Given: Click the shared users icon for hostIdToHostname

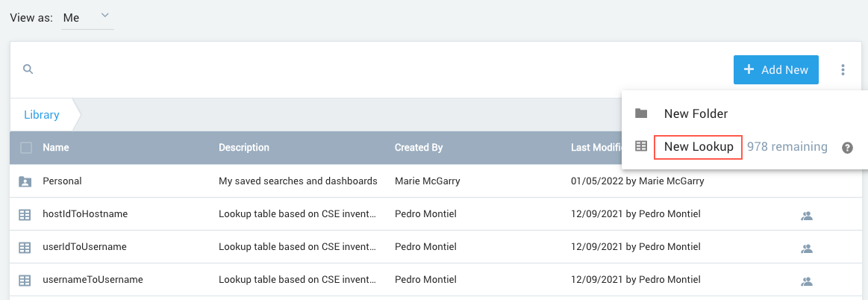Looking at the screenshot, I should 806,216.
